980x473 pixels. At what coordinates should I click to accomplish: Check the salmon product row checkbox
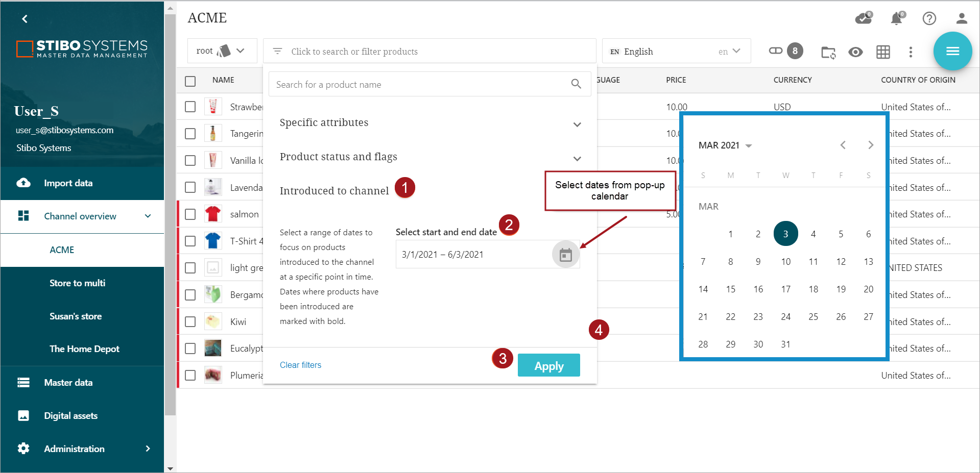point(190,214)
